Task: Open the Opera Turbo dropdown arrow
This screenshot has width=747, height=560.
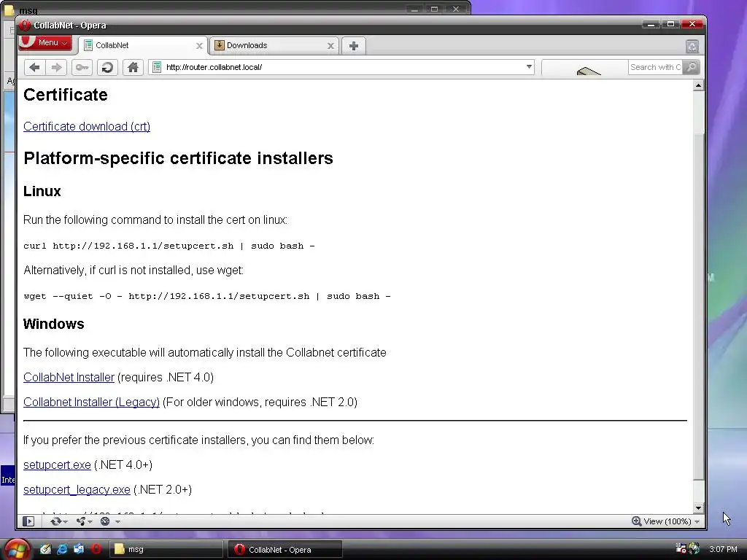Action: (x=117, y=522)
